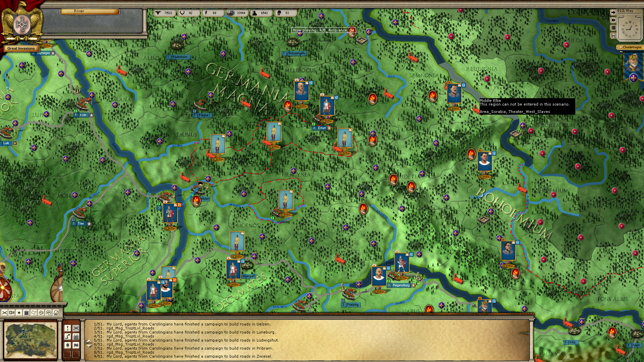Select the army stack above Wurzburg
The height and width of the screenshot is (362, 644).
click(x=286, y=200)
